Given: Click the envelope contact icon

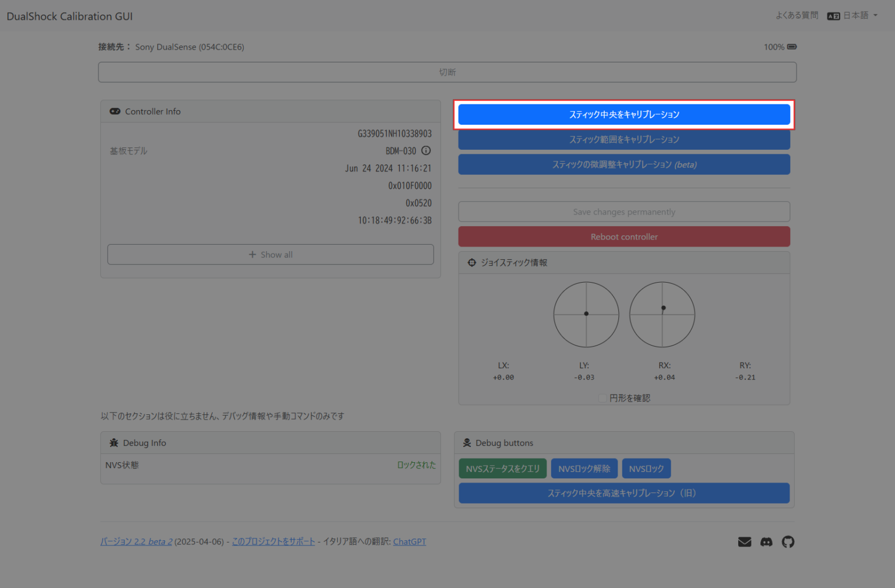Looking at the screenshot, I should tap(745, 542).
